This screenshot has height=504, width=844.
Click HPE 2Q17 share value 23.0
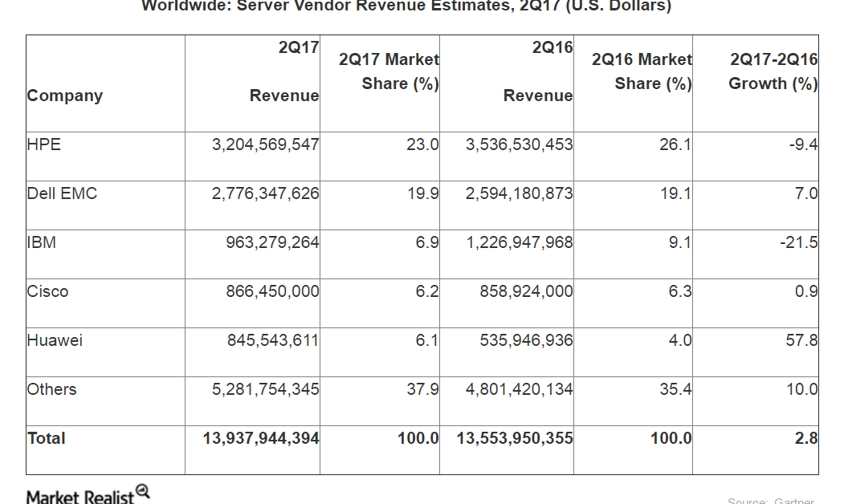[422, 144]
